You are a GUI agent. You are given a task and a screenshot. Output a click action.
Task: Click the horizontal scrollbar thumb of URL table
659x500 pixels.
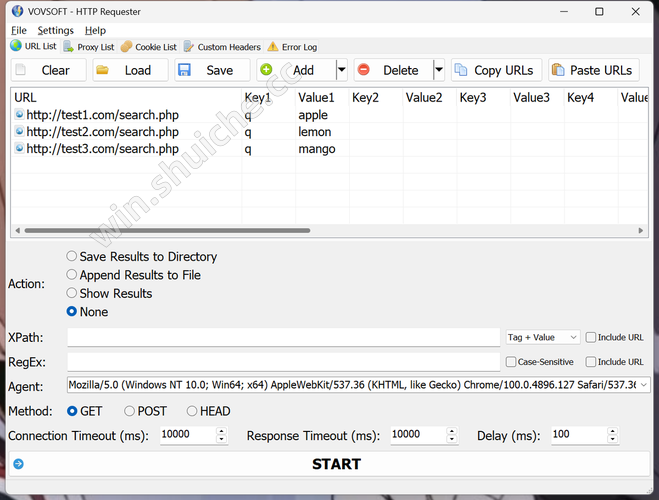(x=167, y=230)
